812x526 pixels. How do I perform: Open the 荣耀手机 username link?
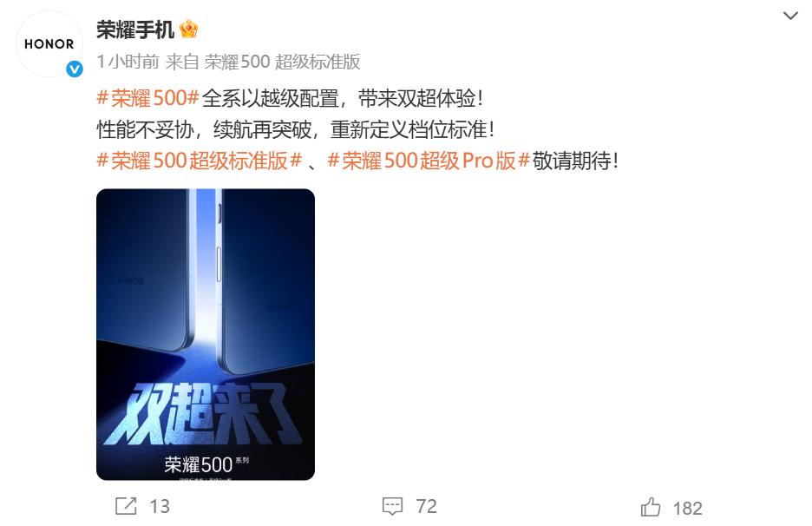[x=135, y=30]
